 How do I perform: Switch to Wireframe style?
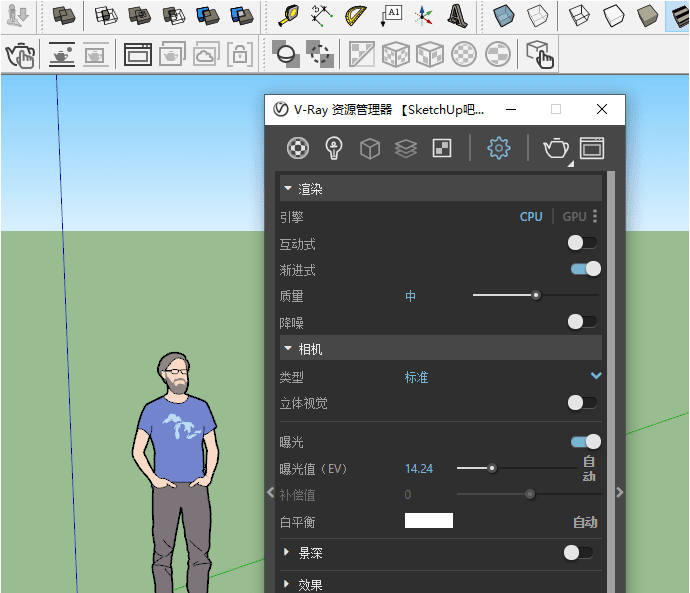click(x=579, y=16)
